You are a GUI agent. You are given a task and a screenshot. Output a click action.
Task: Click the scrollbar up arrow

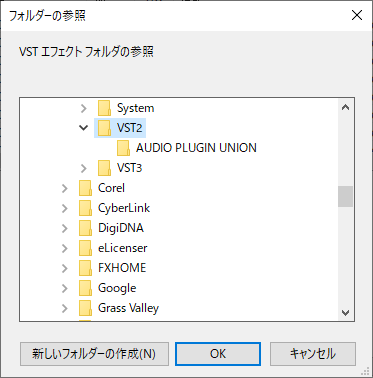click(x=345, y=107)
